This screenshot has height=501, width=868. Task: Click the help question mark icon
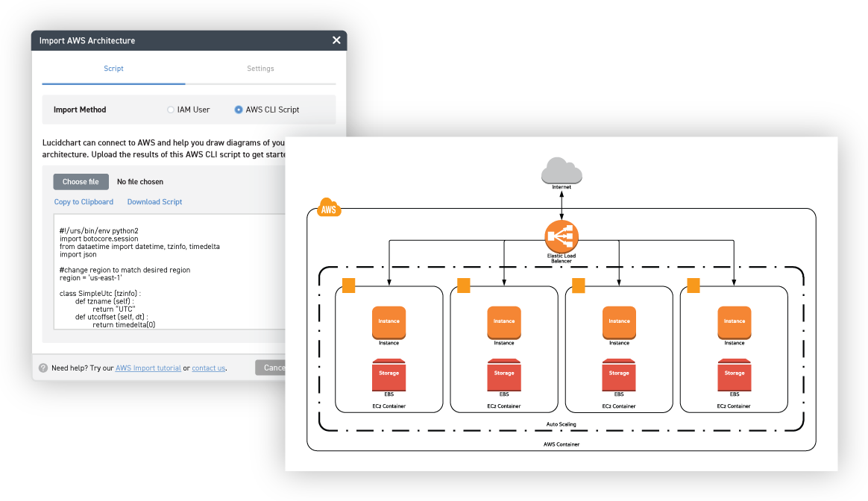tap(43, 368)
